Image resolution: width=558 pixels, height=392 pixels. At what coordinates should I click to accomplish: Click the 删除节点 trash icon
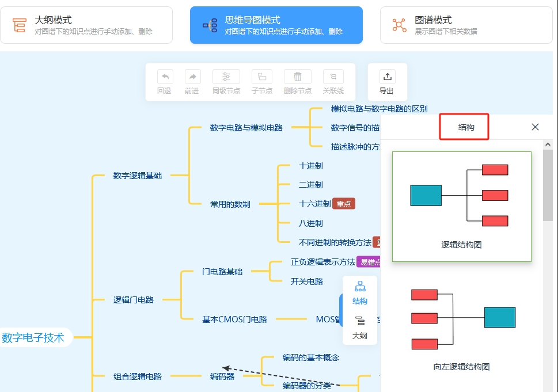pyautogui.click(x=298, y=77)
